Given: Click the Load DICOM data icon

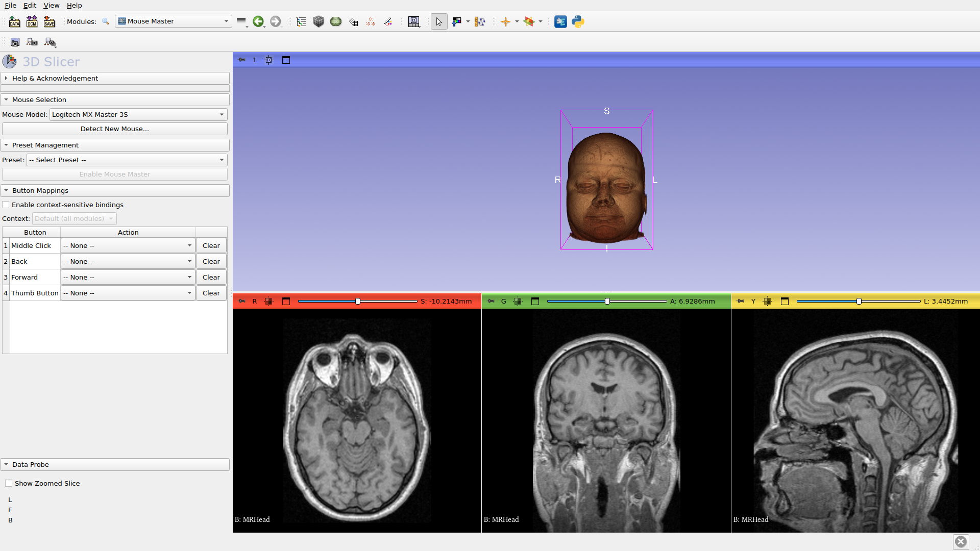Looking at the screenshot, I should 32,21.
